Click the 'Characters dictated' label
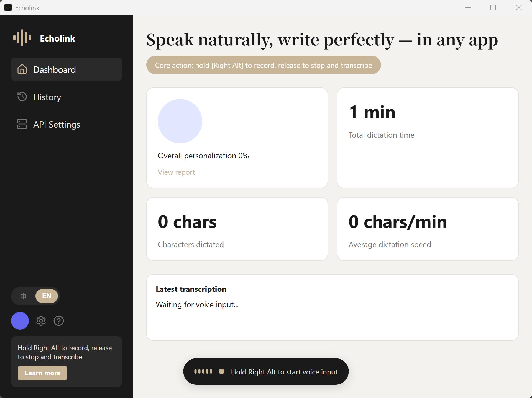The height and width of the screenshot is (398, 532). pyautogui.click(x=191, y=244)
